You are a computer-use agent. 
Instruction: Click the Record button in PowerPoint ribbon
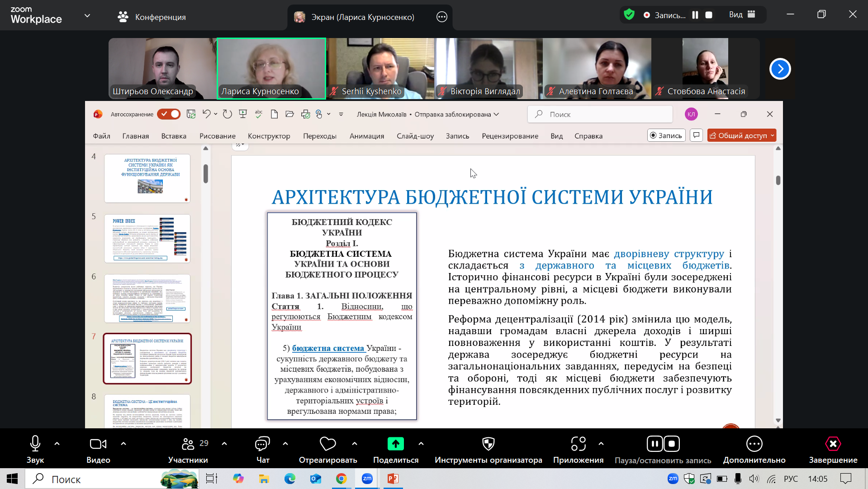[x=666, y=135]
